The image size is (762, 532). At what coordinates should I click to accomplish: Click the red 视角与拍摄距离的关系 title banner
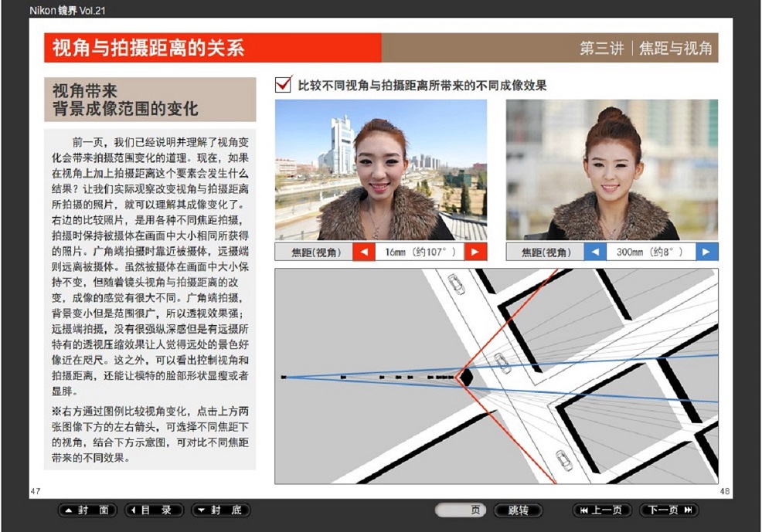tap(213, 48)
